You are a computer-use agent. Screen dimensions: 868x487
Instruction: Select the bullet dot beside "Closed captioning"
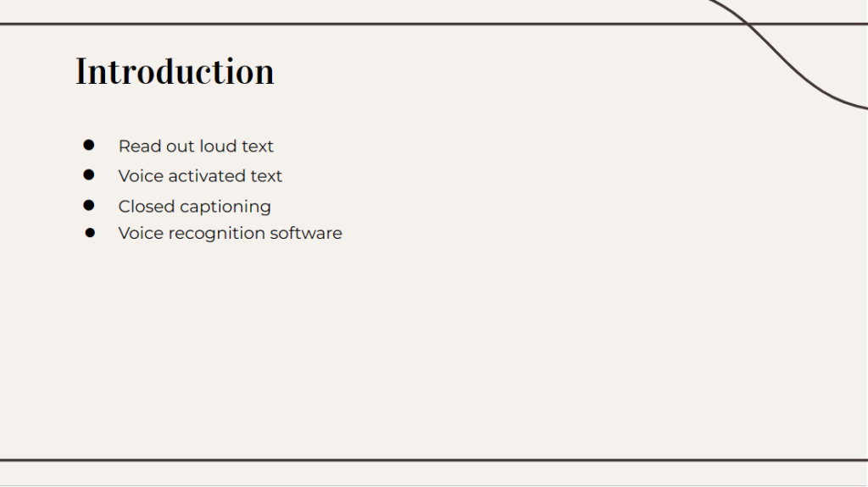click(x=88, y=205)
